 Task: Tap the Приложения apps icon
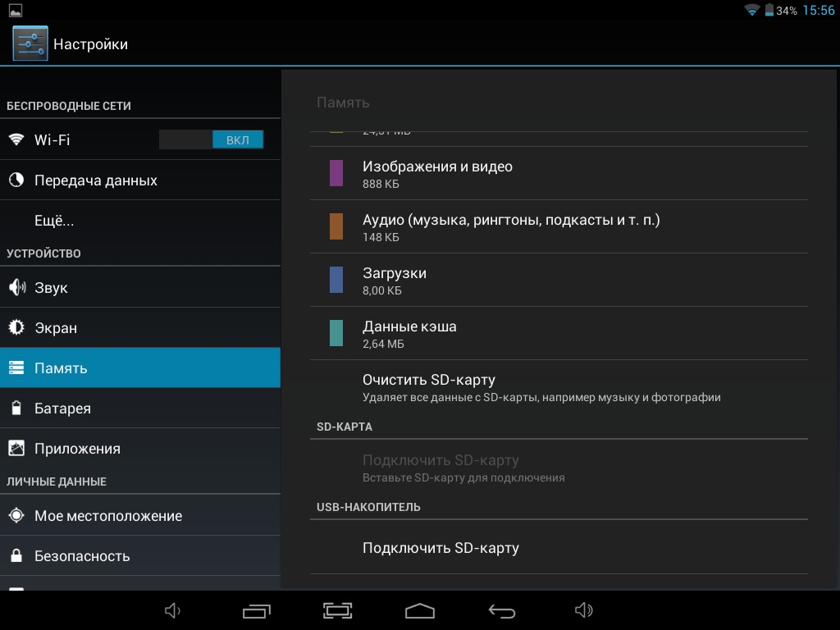click(16, 449)
